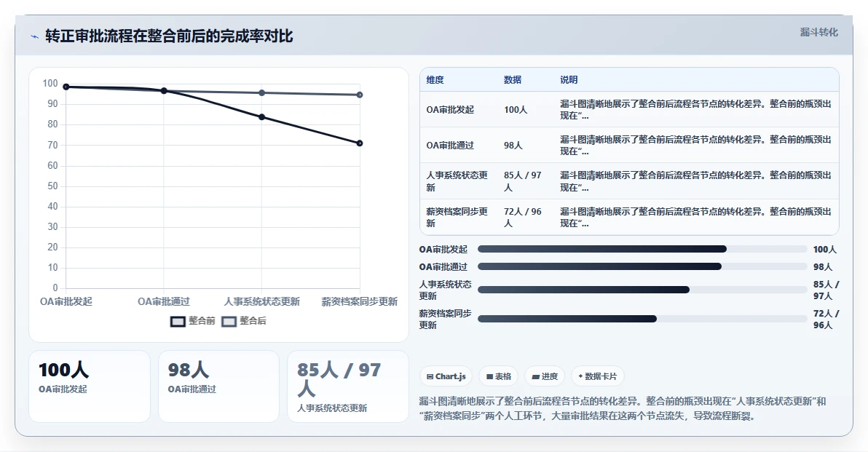Click the 整合前 data point at 薪资档案同步更新
Image resolution: width=868 pixels, height=452 pixels.
(360, 143)
